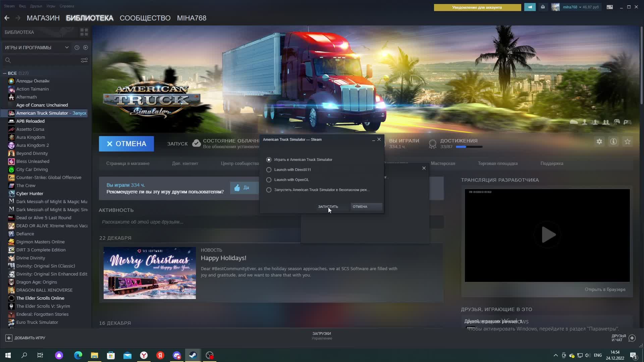Click the Steam announcements megaphone icon
The height and width of the screenshot is (362, 644).
[x=530, y=7]
